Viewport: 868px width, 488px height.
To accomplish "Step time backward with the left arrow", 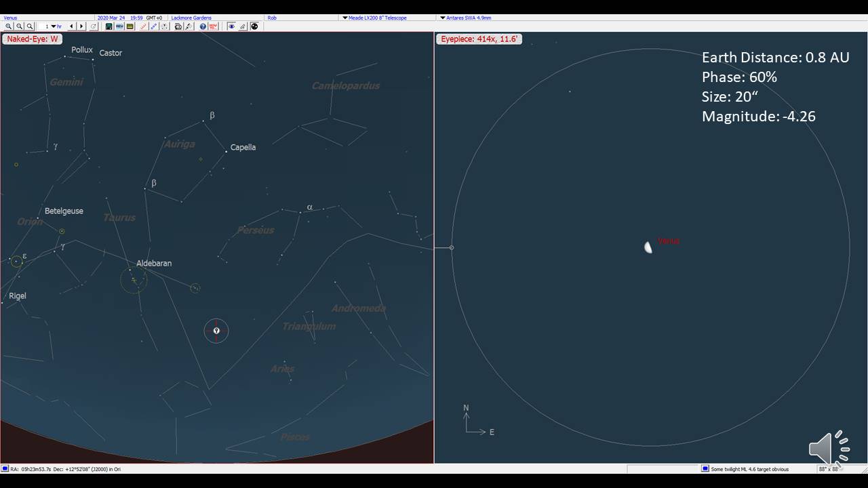I will (x=71, y=26).
